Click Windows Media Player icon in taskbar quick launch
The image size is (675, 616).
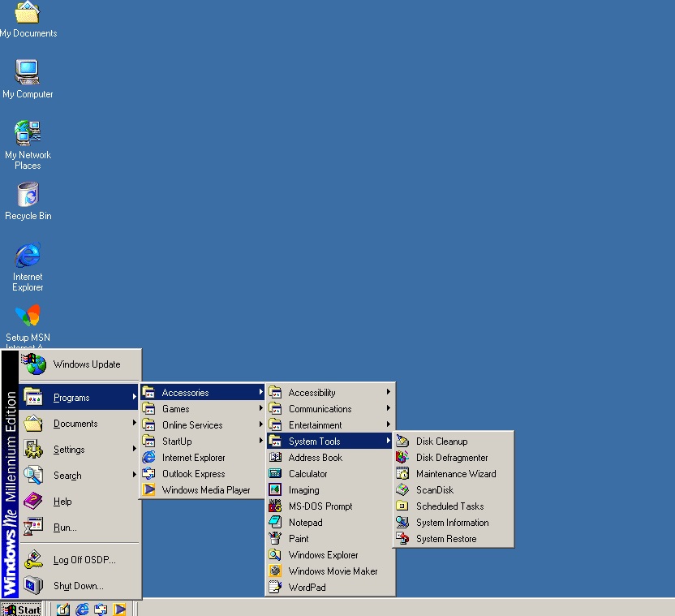(120, 610)
